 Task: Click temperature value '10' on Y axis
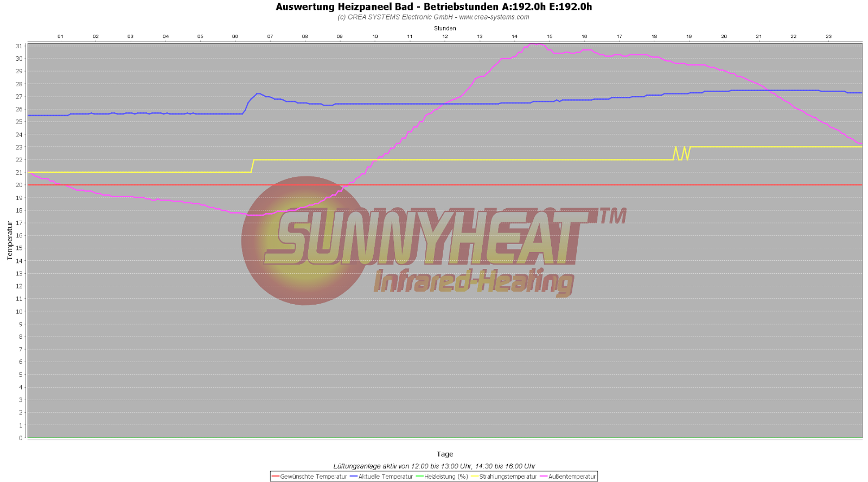[x=19, y=312]
